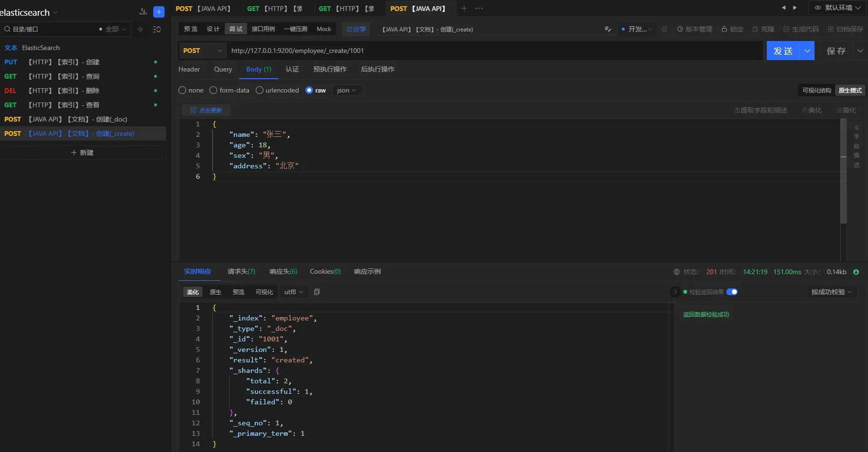Screen dimensions: 868x452
Task: Toggle the 校验返回结果 switch
Action: click(x=732, y=292)
